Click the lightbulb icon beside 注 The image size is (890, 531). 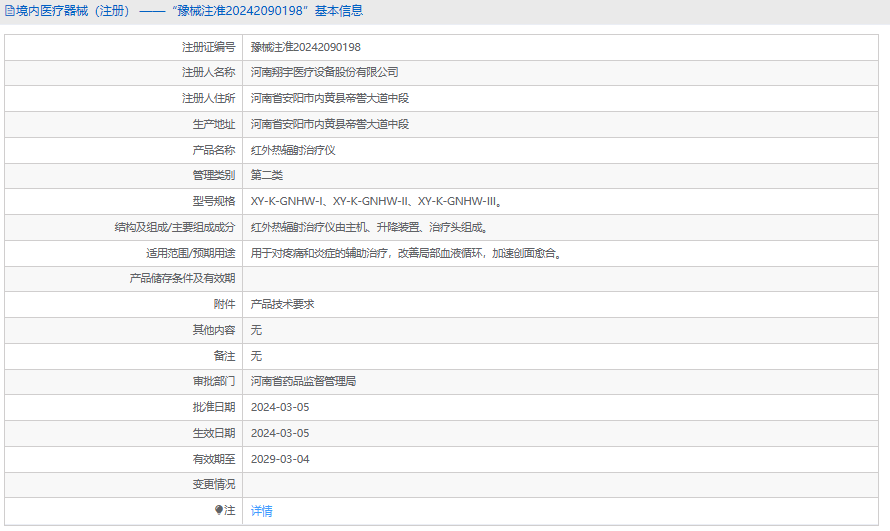point(219,510)
